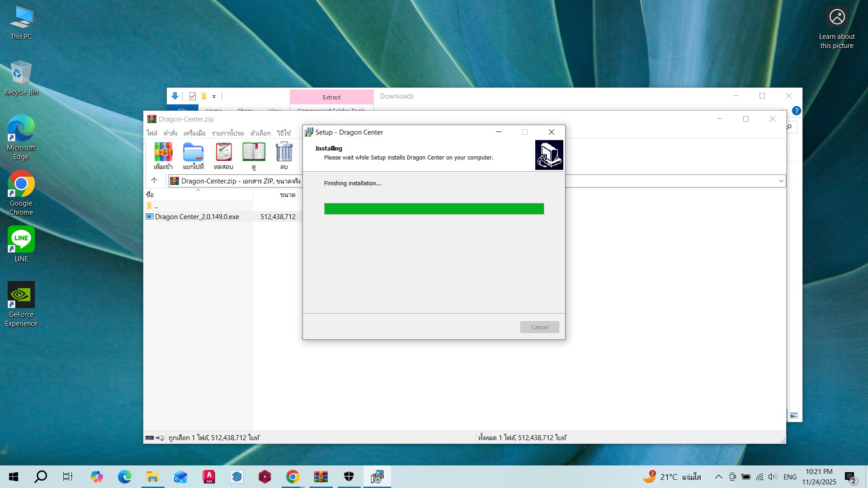The width and height of the screenshot is (868, 488).
Task: Select the Extract ribbon tab
Action: [331, 97]
